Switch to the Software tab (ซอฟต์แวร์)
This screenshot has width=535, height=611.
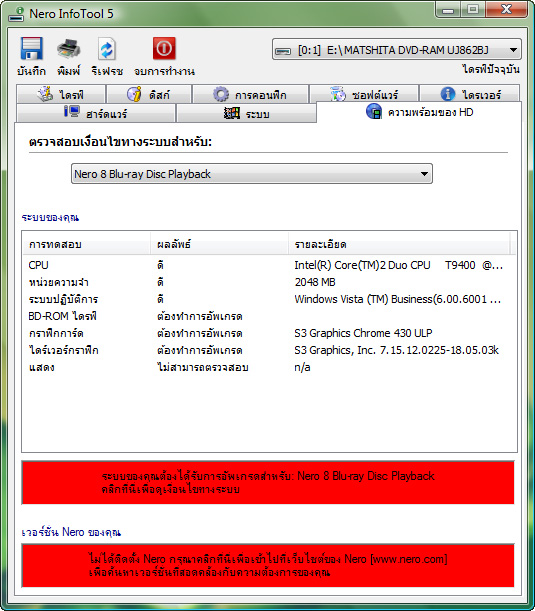[x=364, y=94]
